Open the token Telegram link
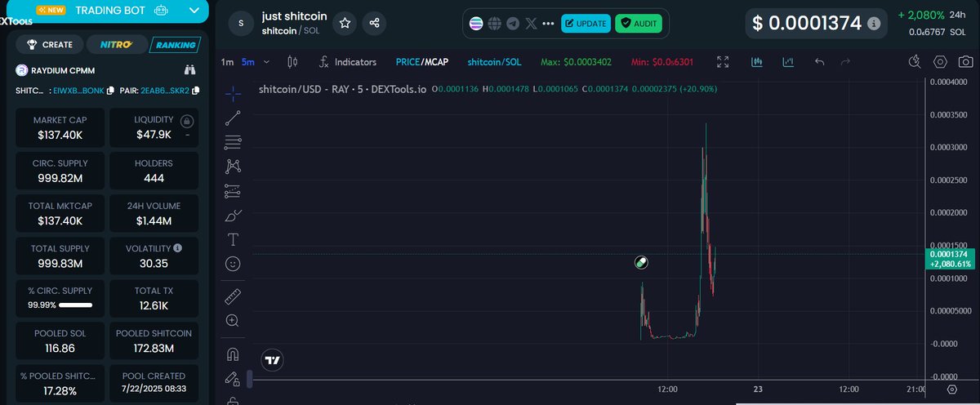Screen dimensions: 980x405 [x=513, y=24]
